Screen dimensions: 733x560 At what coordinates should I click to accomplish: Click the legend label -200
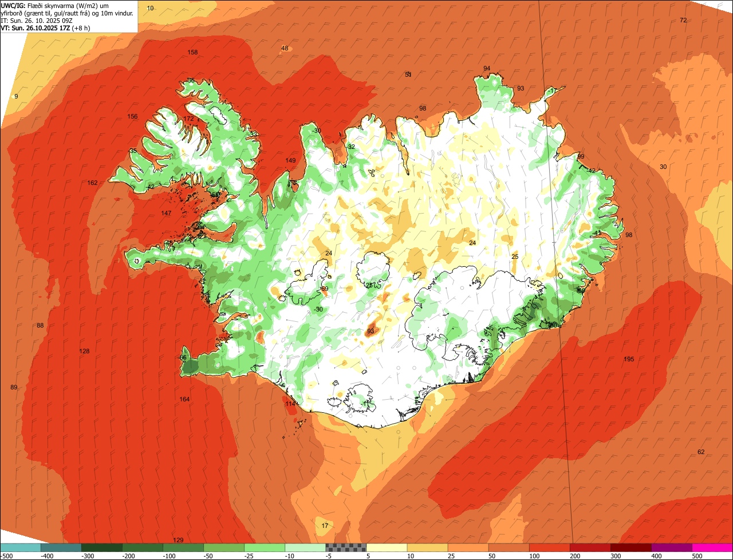point(129,556)
